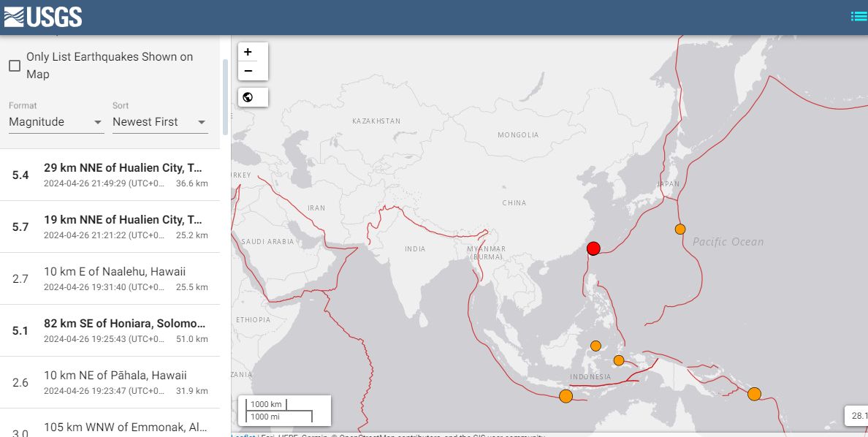Click the USGS logo in header

(x=43, y=16)
